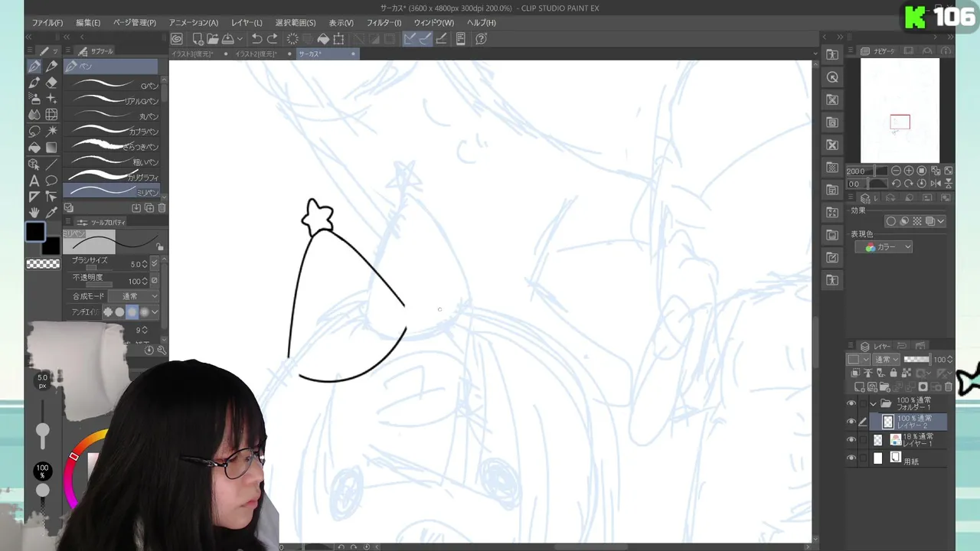Click the New canvas icon

(x=198, y=38)
